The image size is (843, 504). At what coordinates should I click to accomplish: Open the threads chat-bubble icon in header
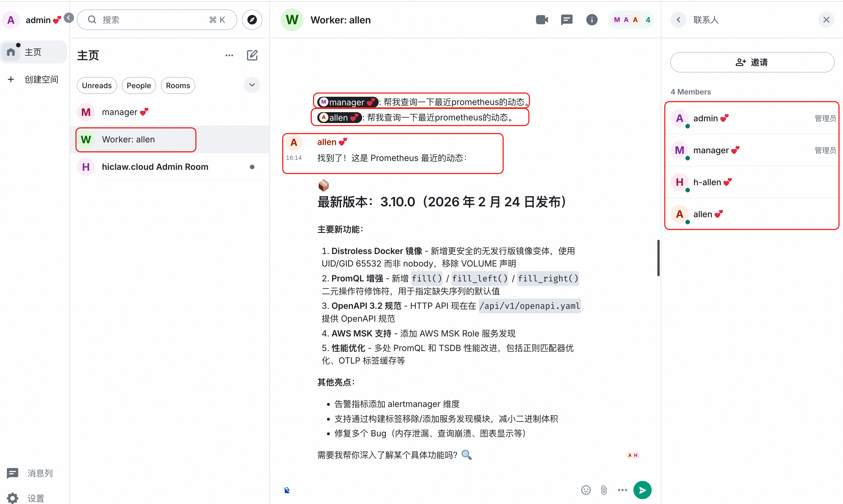click(566, 20)
